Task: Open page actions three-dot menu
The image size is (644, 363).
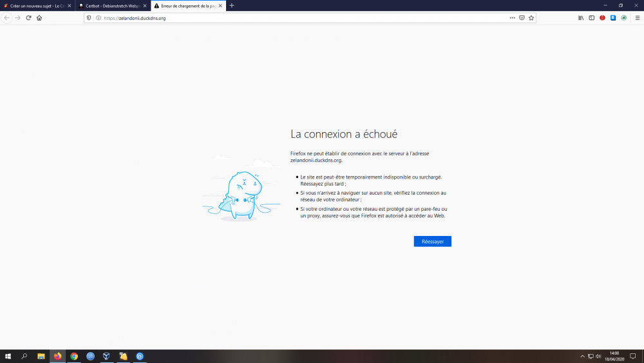Action: pyautogui.click(x=512, y=18)
